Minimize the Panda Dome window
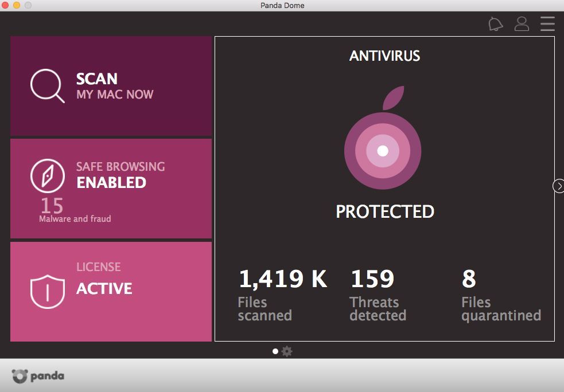Image resolution: width=564 pixels, height=392 pixels. (17, 5)
